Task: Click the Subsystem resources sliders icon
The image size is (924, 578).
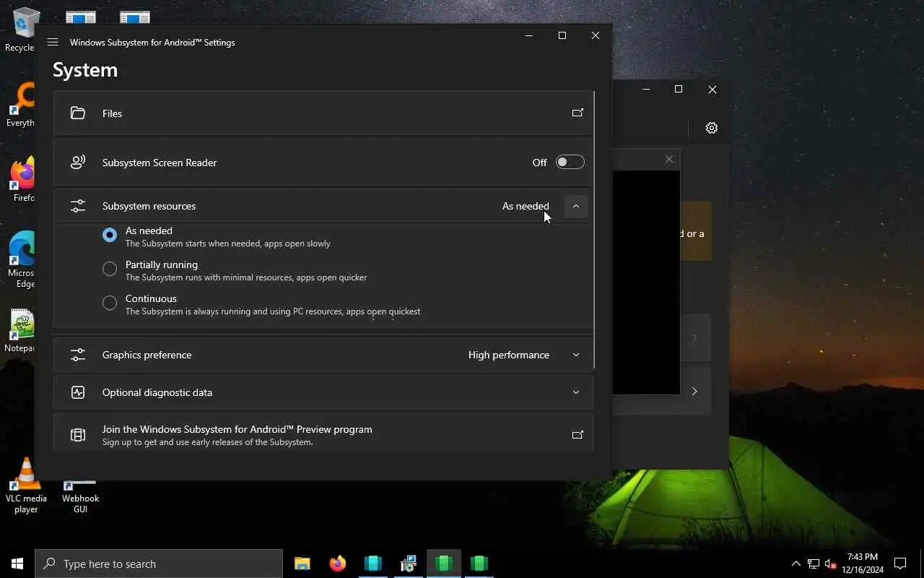Action: click(x=78, y=206)
